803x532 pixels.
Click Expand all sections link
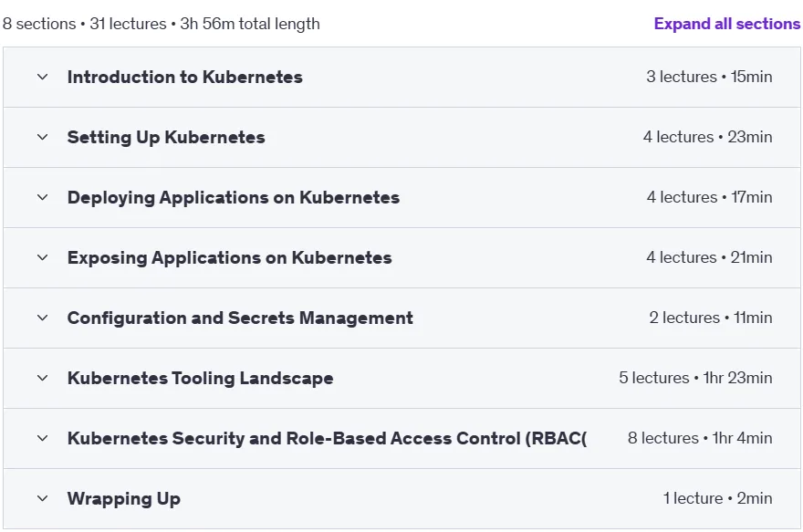[726, 24]
